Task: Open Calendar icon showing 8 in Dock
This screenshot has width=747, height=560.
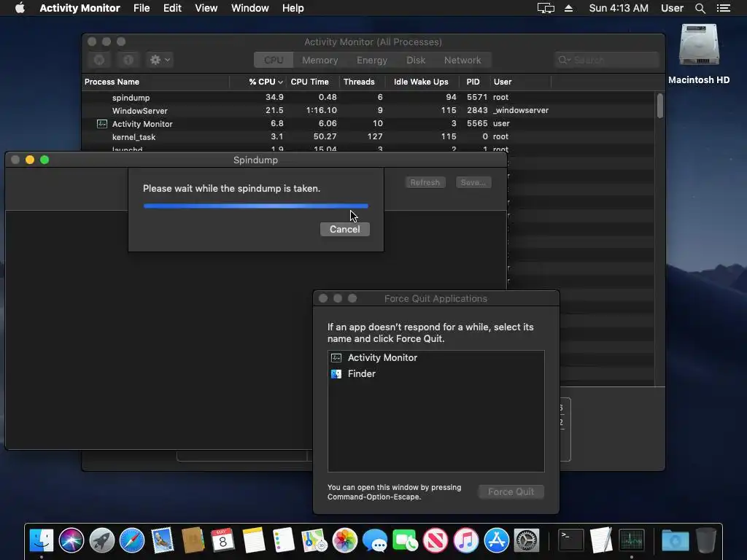Action: click(x=223, y=540)
